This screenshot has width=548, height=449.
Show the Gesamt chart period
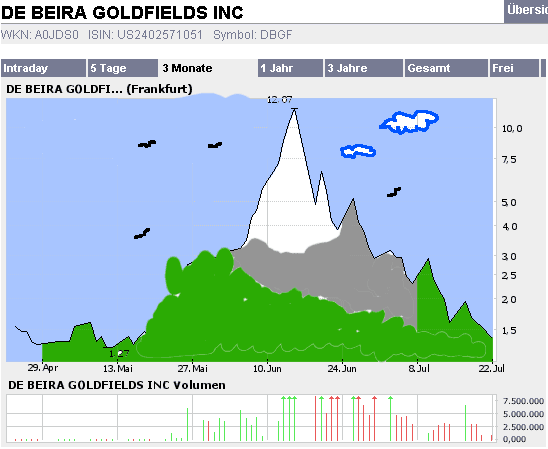click(446, 68)
